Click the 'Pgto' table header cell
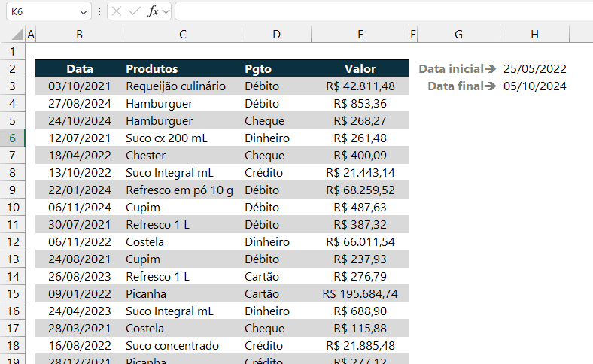 [x=276, y=68]
